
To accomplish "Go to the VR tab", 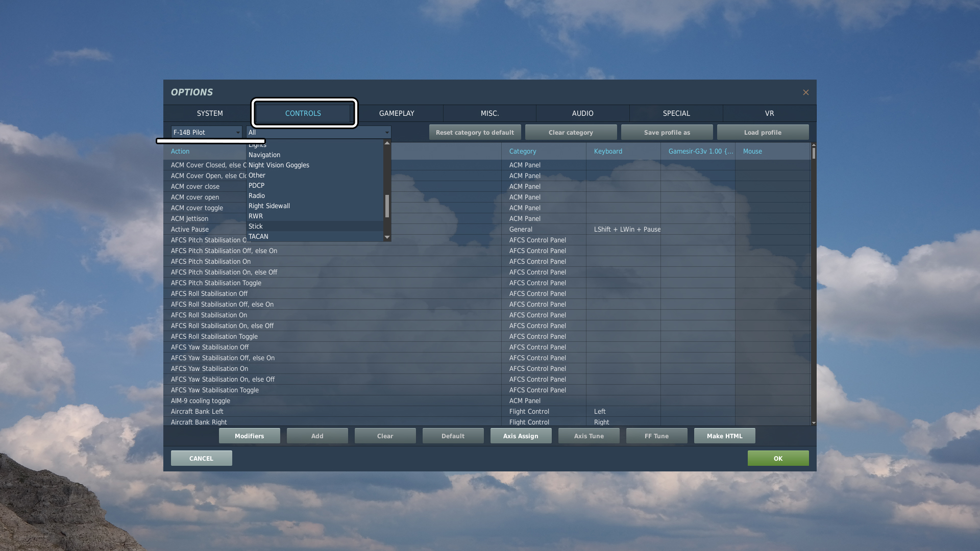I will click(x=769, y=113).
